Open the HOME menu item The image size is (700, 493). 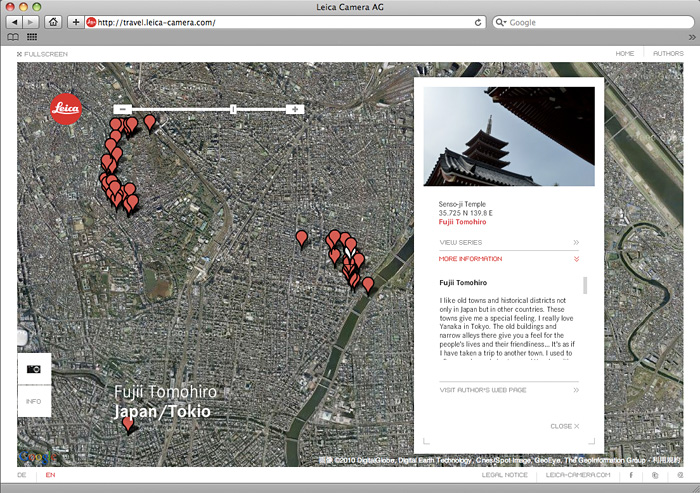point(625,53)
